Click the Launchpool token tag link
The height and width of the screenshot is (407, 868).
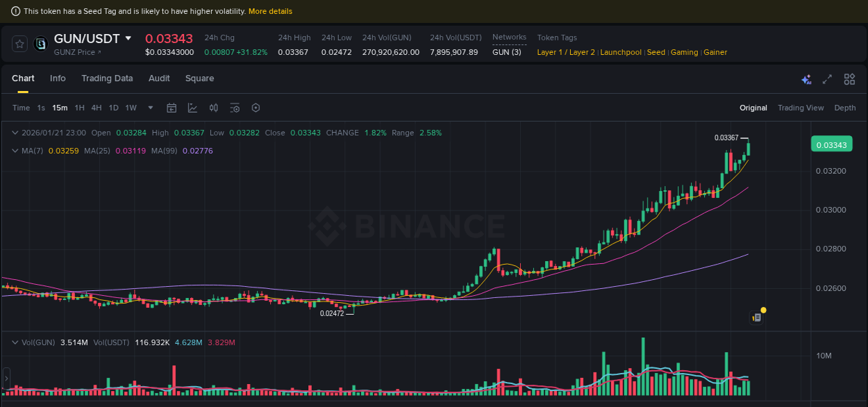click(621, 52)
